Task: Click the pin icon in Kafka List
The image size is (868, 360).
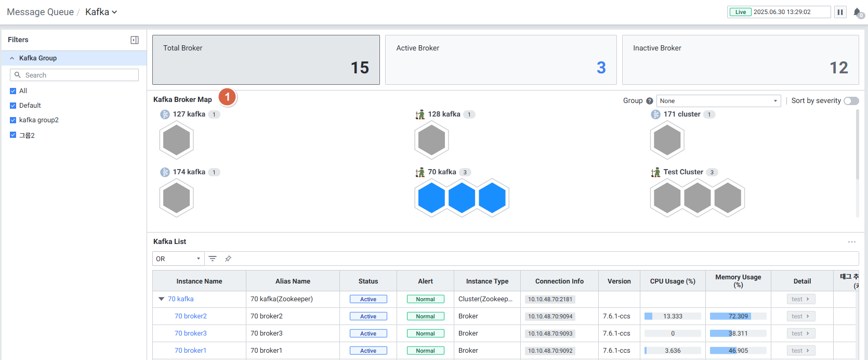Action: tap(228, 259)
